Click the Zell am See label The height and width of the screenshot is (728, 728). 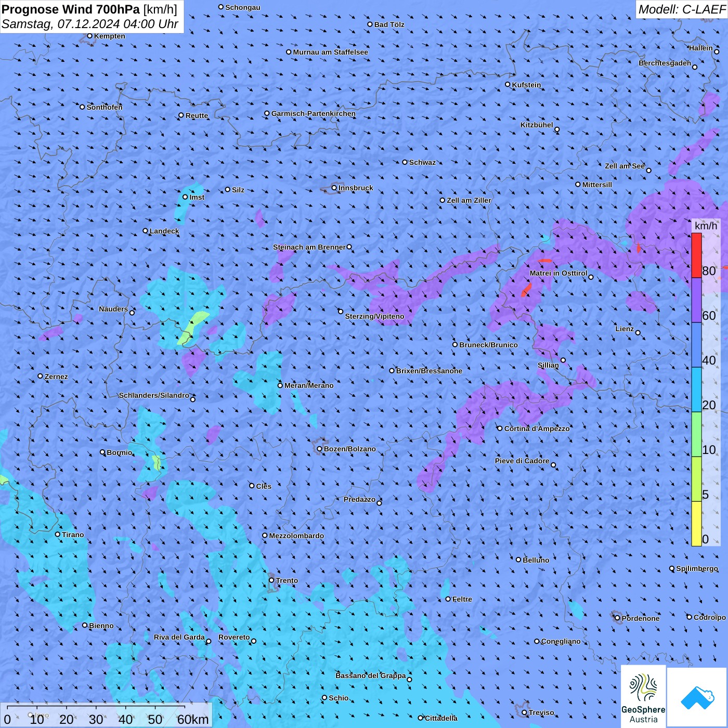pyautogui.click(x=625, y=166)
